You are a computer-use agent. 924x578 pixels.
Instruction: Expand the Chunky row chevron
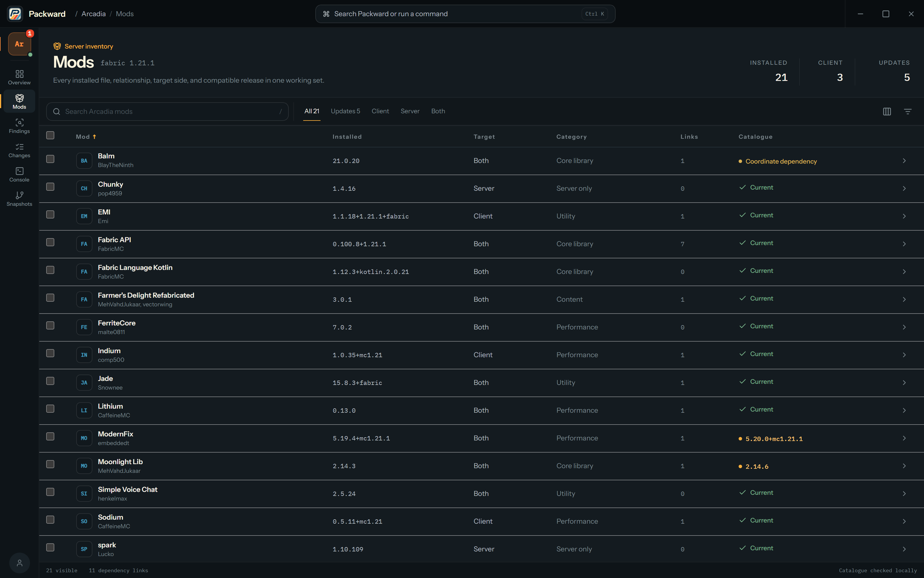[x=904, y=188]
